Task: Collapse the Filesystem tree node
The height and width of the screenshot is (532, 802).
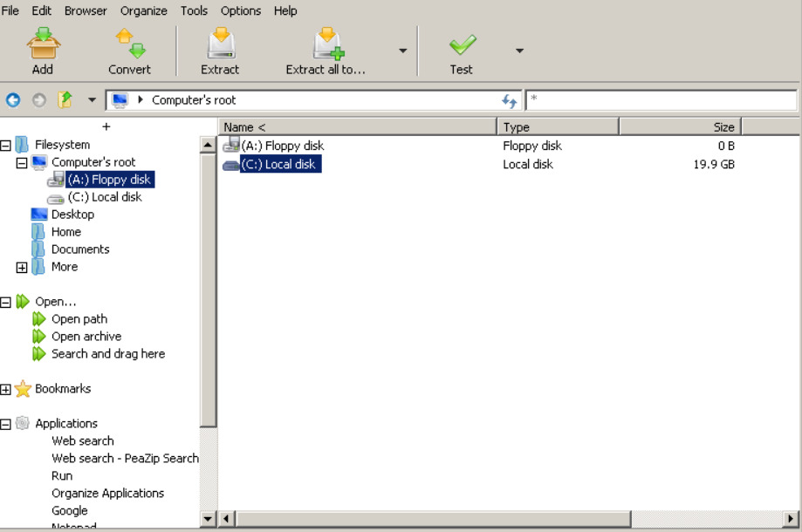Action: (x=5, y=146)
